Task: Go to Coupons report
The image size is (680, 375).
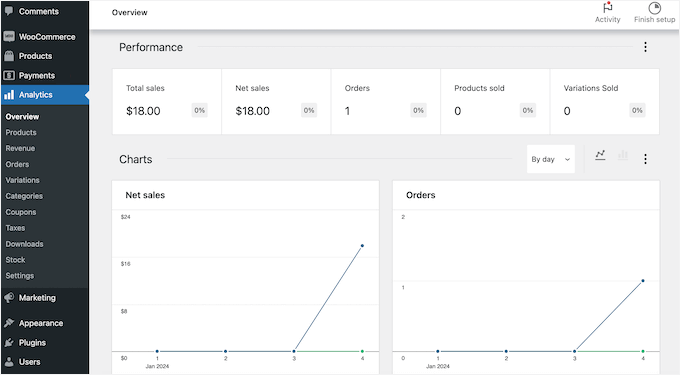Action: (x=21, y=212)
